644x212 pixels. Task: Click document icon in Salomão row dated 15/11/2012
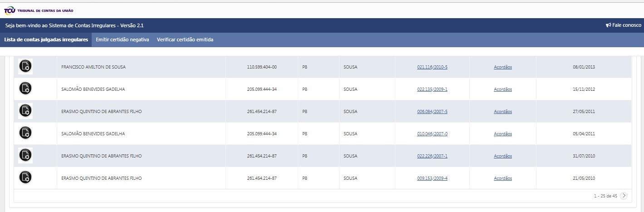(x=25, y=89)
